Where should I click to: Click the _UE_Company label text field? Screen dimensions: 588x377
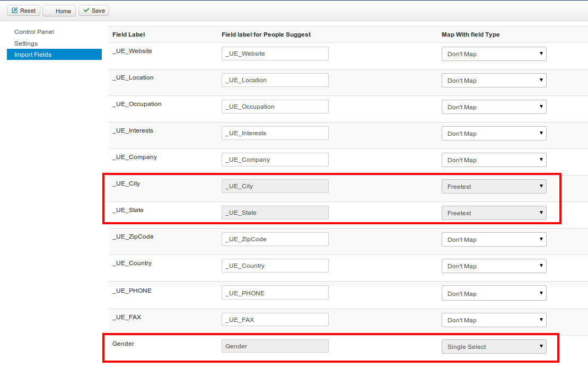pos(275,160)
